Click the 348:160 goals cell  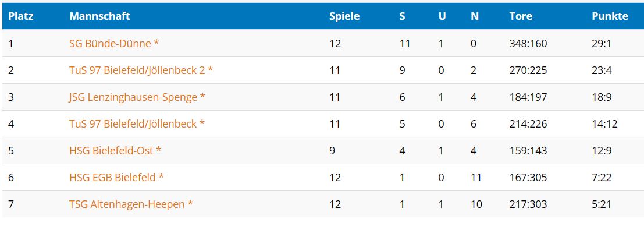(528, 43)
